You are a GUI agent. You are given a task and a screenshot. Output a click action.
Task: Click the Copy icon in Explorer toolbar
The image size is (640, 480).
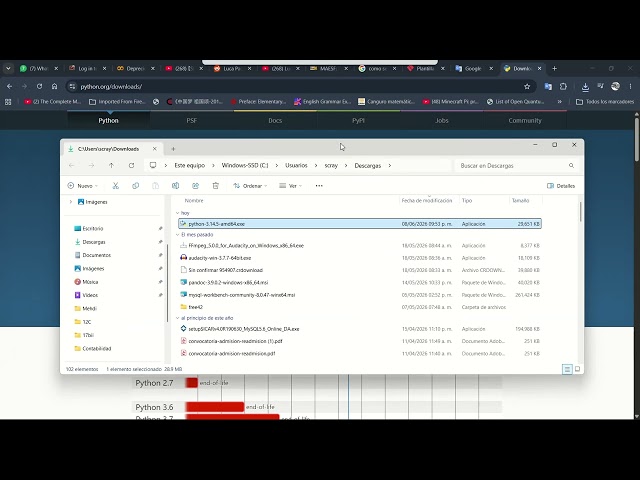(136, 186)
